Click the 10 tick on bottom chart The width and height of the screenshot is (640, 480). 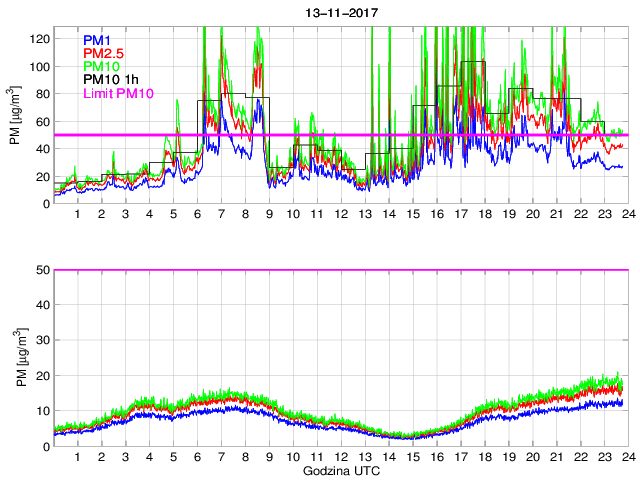coord(43,411)
